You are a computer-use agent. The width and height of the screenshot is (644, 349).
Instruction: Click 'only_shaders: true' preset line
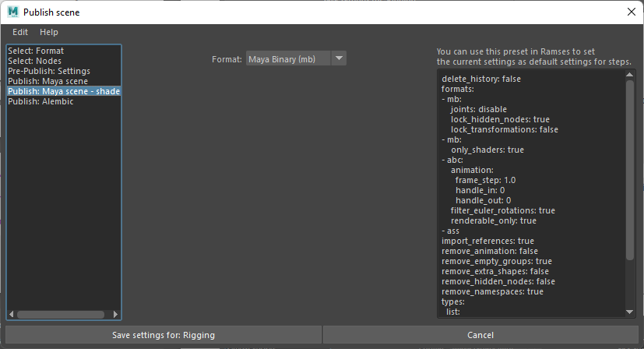[x=487, y=150]
